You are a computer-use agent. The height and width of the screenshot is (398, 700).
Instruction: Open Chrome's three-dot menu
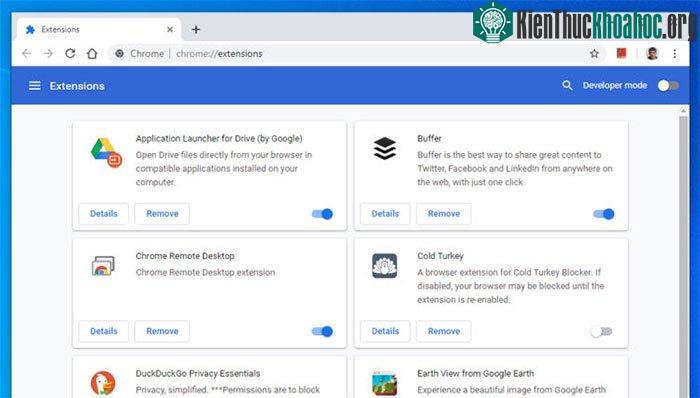click(675, 54)
